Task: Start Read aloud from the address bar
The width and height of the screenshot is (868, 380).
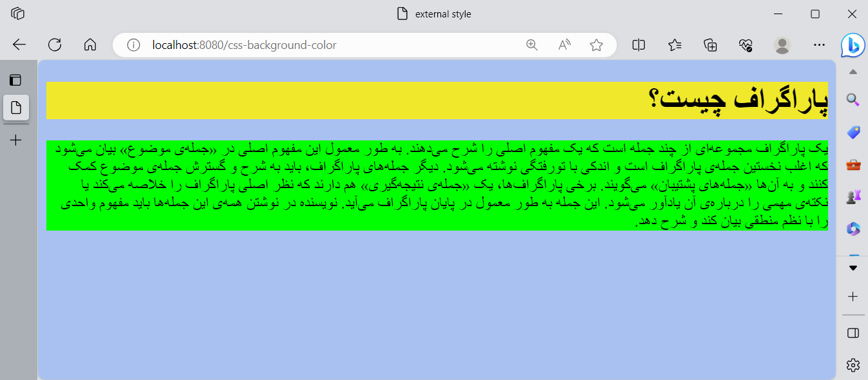Action: (564, 45)
